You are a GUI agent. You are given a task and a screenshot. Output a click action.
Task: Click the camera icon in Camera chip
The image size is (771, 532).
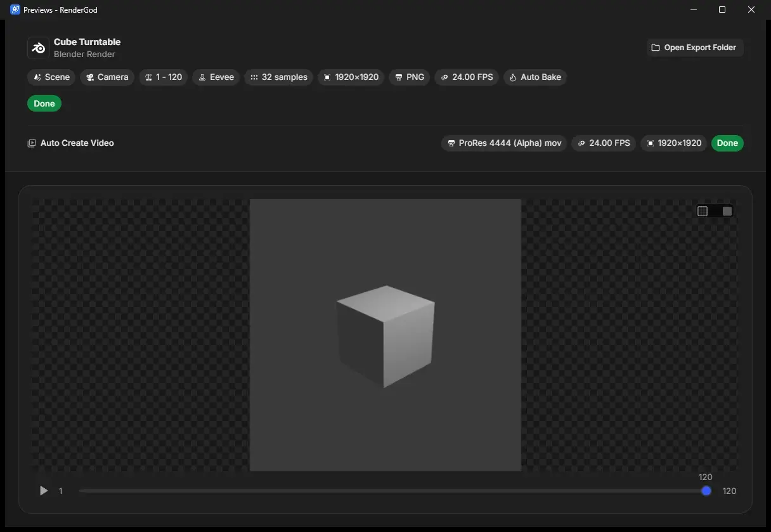[89, 77]
